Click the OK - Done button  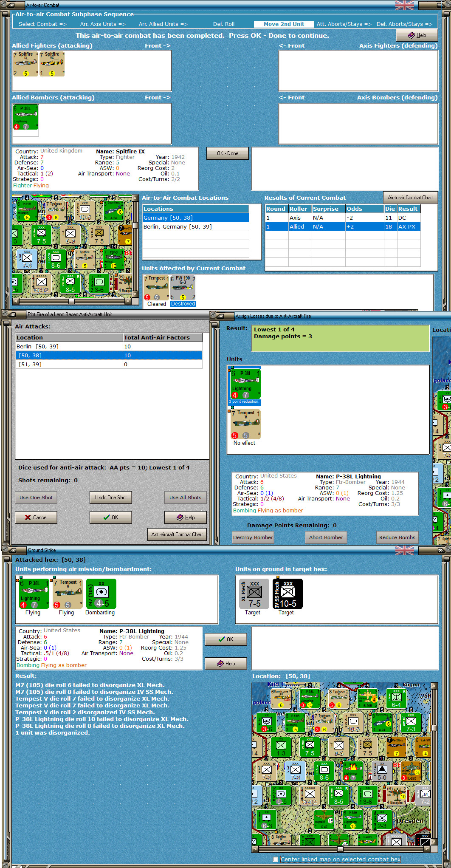pyautogui.click(x=228, y=153)
